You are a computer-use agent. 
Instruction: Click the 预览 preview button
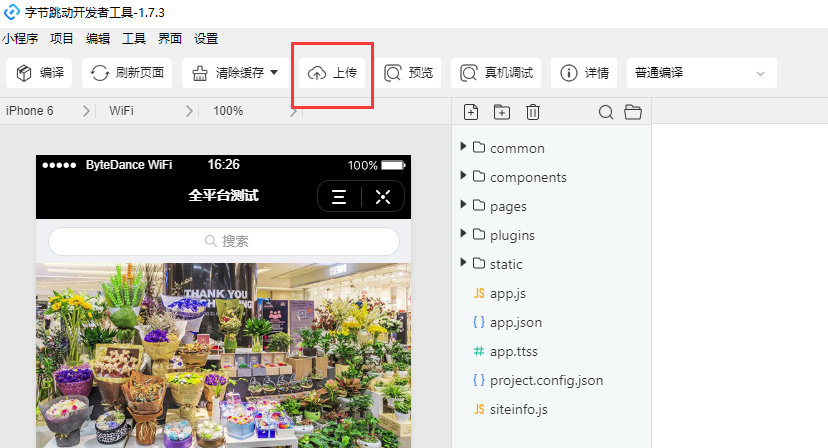pyautogui.click(x=408, y=73)
